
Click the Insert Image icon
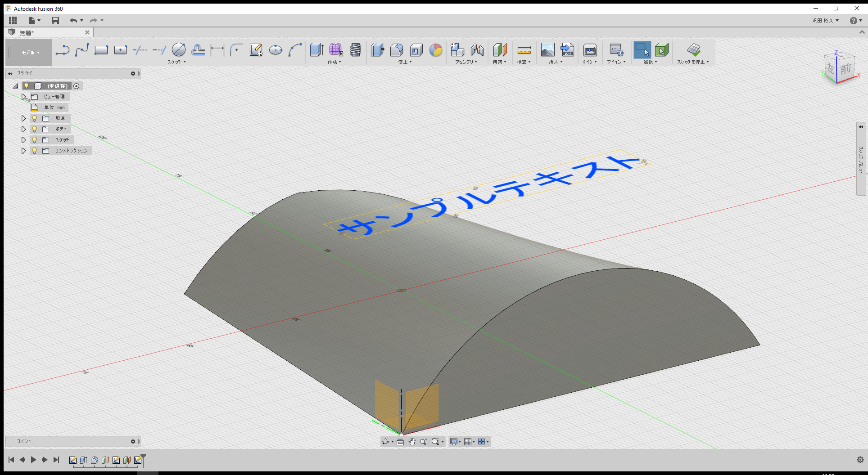point(548,50)
